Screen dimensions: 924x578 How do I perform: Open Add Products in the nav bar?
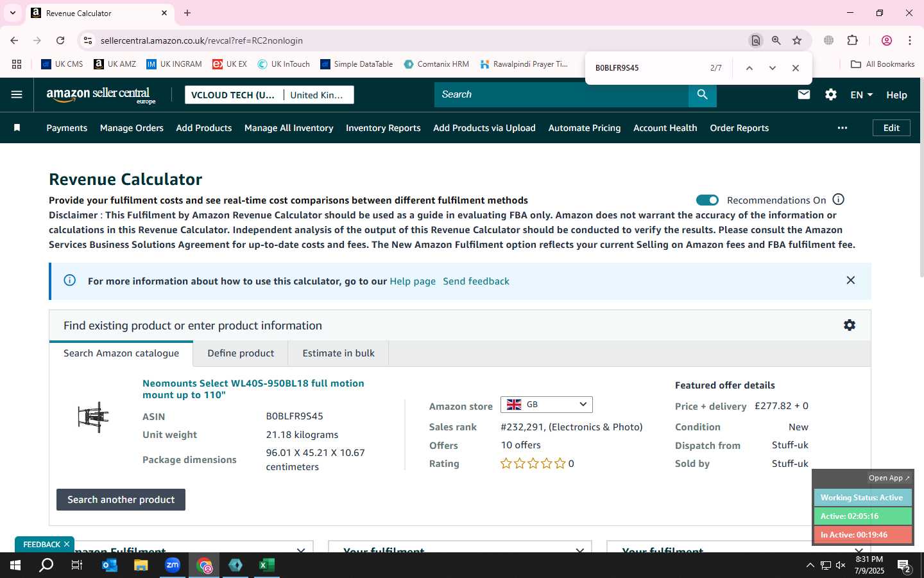[204, 128]
